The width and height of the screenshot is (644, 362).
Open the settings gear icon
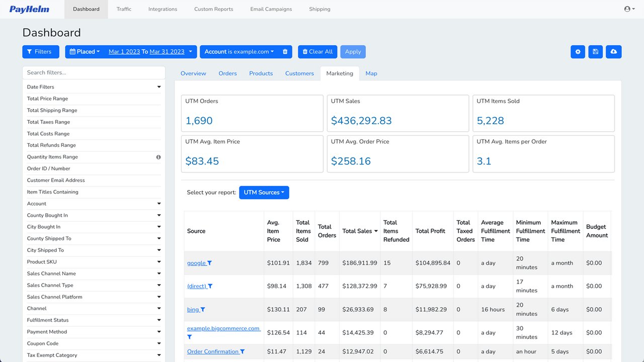[578, 52]
